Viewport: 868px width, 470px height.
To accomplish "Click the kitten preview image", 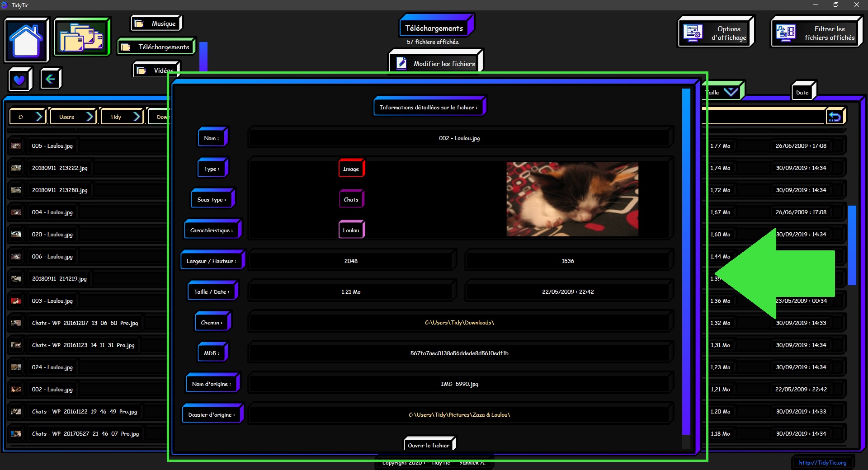I will (572, 199).
